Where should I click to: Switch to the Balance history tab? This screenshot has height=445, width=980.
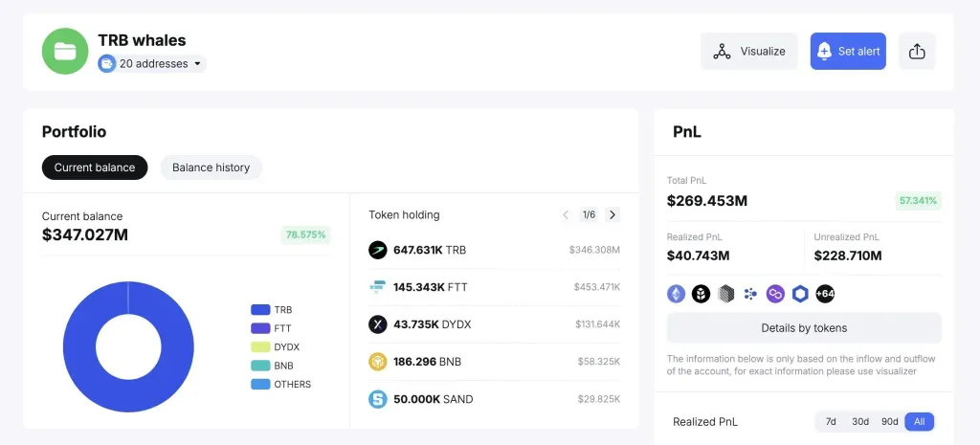coord(211,167)
